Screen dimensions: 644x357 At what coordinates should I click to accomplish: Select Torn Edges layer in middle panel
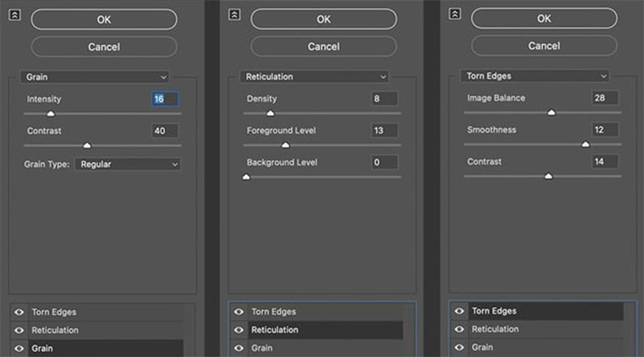(x=326, y=312)
